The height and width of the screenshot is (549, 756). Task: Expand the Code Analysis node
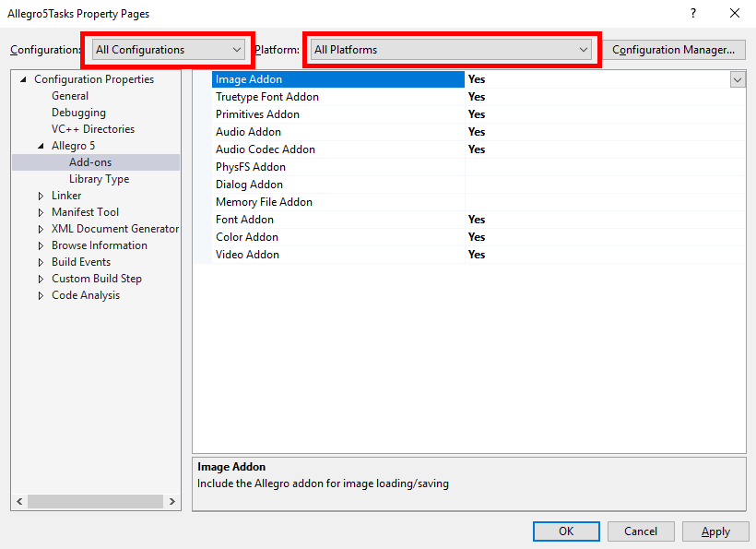(x=41, y=296)
